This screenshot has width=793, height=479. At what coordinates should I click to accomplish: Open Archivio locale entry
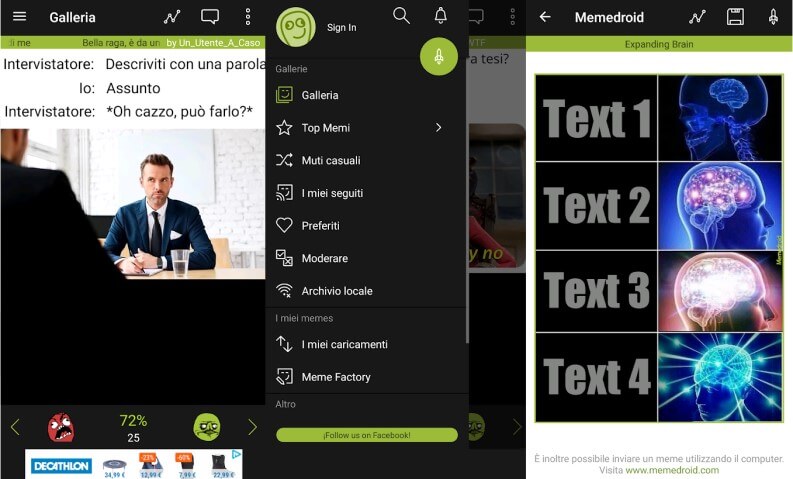tap(367, 291)
